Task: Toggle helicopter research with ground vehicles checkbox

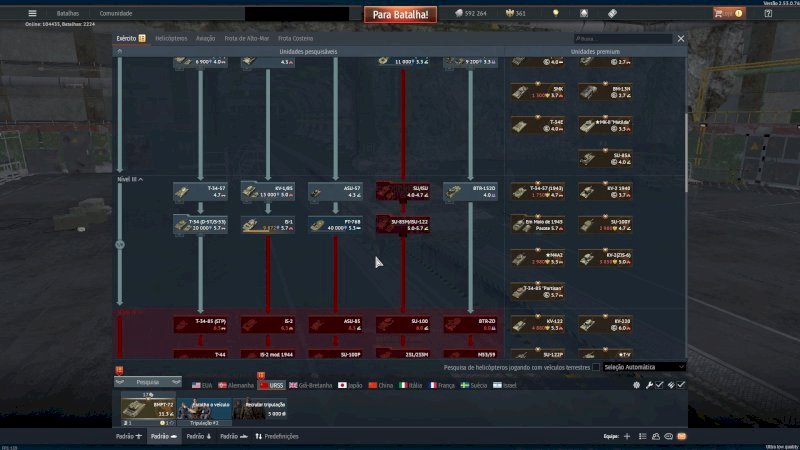Action: 597,367
